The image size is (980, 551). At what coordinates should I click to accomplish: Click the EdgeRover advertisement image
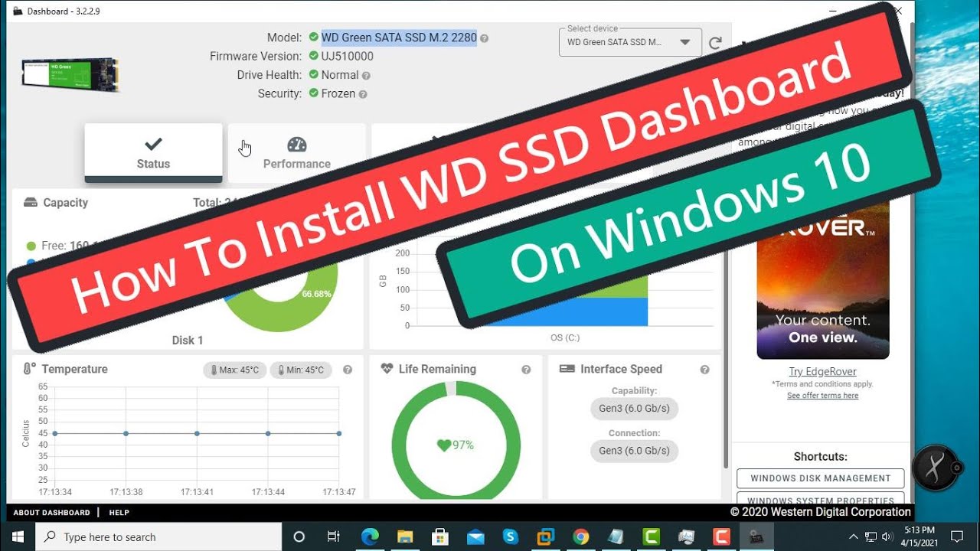coord(823,281)
